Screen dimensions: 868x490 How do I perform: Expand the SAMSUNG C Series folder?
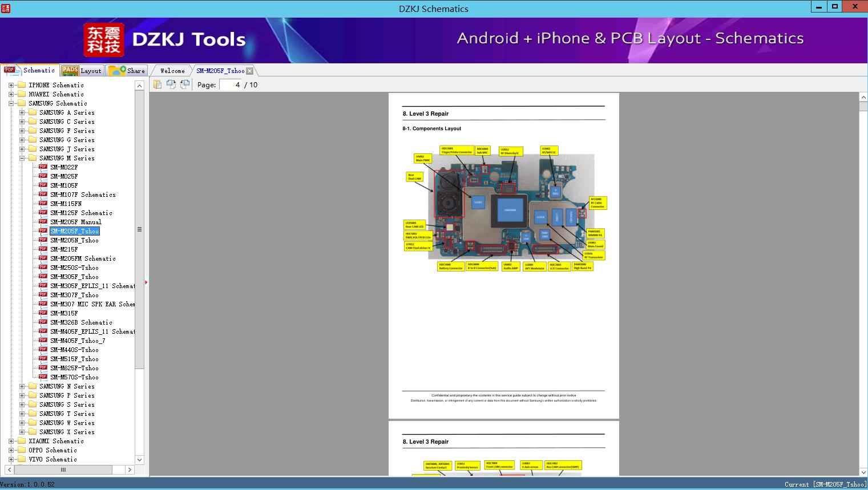coord(22,122)
